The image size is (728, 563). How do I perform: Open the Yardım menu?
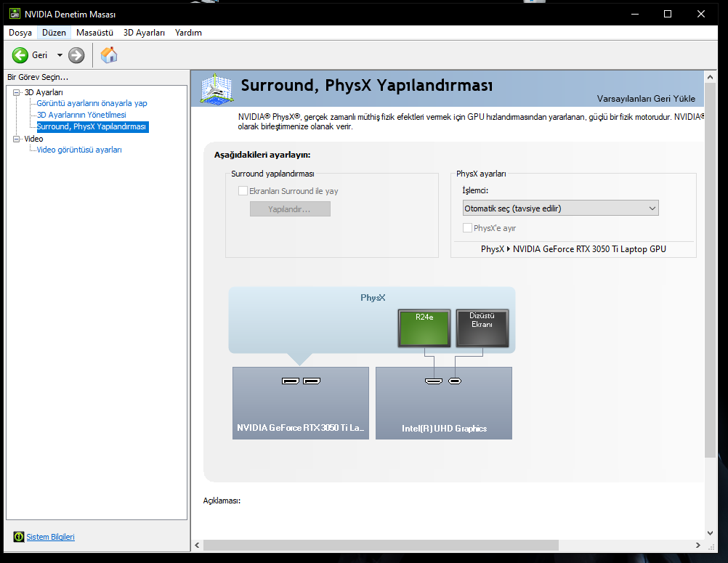point(188,33)
